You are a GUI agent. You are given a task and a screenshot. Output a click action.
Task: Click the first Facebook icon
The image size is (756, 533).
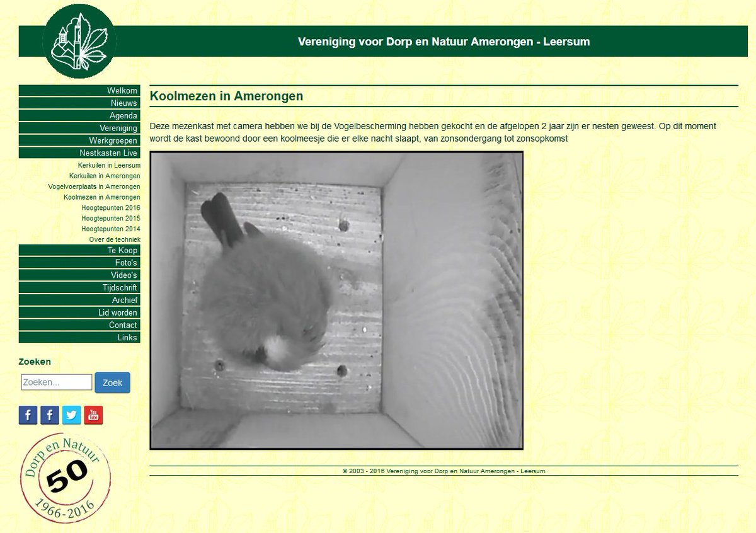(28, 415)
